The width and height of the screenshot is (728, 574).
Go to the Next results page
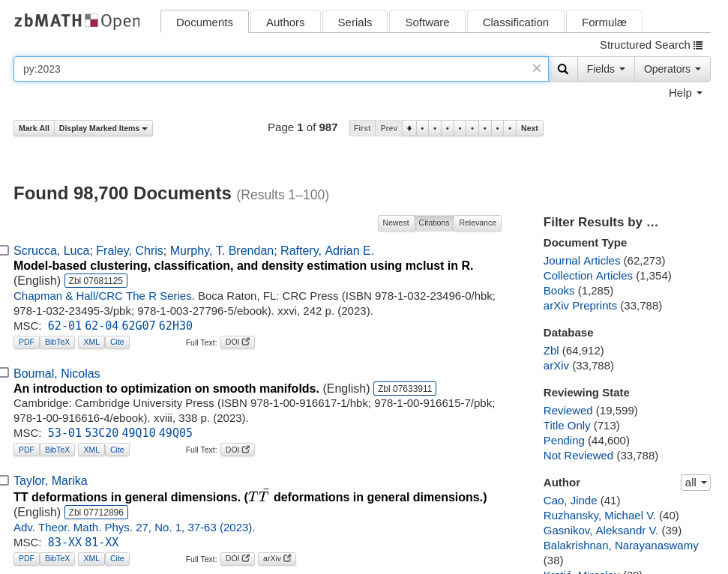(529, 128)
